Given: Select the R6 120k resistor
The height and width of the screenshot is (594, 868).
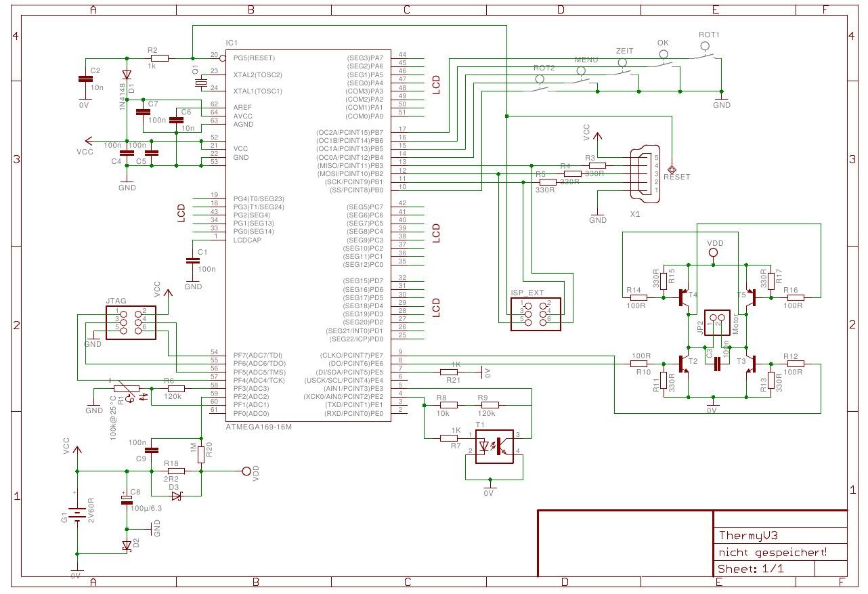Looking at the screenshot, I should [x=175, y=388].
